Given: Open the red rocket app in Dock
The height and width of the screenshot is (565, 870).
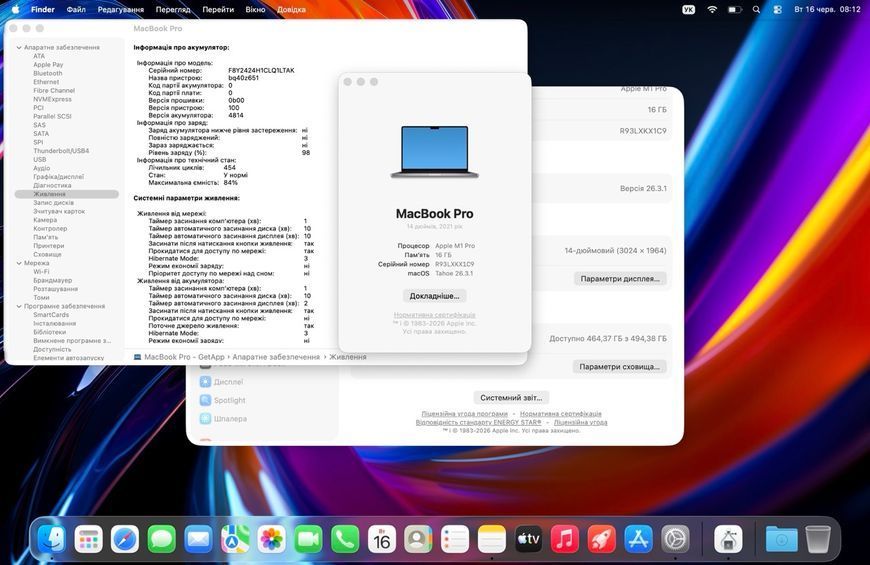Looking at the screenshot, I should click(x=601, y=538).
